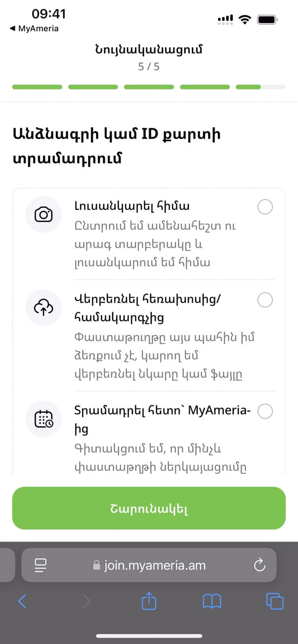Tap the fifth step progress bar segment

coord(260,87)
